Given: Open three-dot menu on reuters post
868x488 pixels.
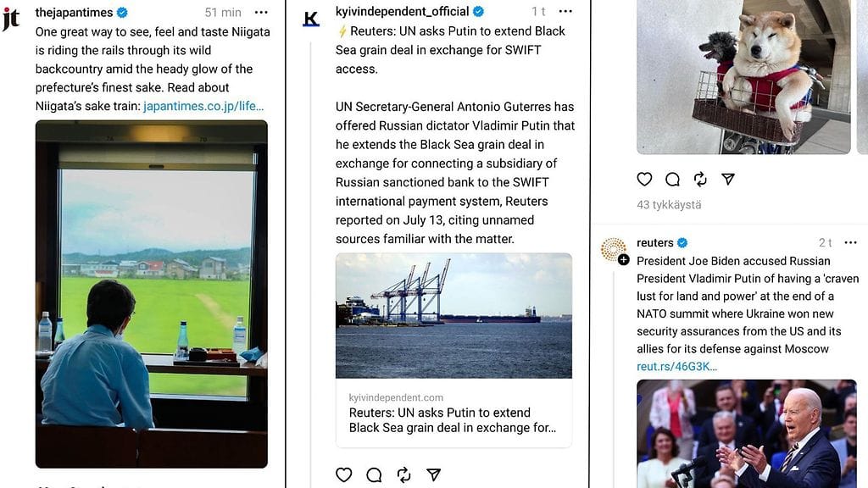Looking at the screenshot, I should pos(851,242).
